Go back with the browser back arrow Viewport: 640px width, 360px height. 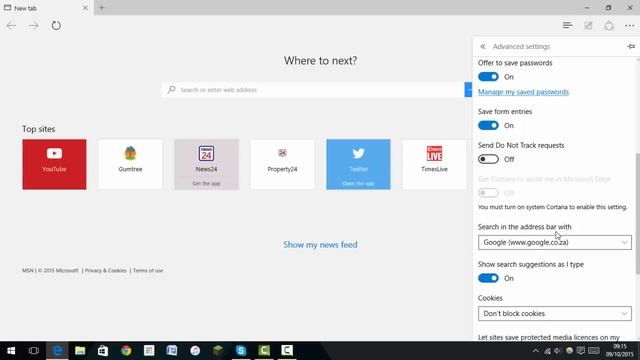point(11,26)
